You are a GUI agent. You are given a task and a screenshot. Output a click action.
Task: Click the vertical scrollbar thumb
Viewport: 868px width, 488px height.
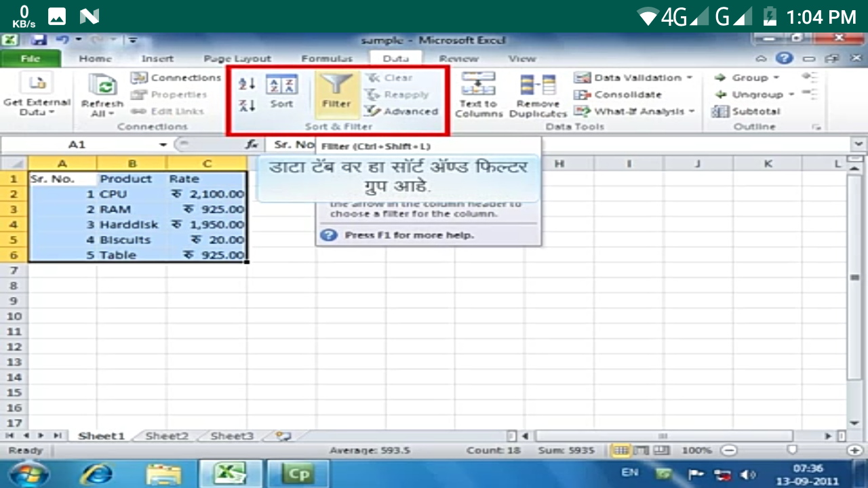(855, 277)
